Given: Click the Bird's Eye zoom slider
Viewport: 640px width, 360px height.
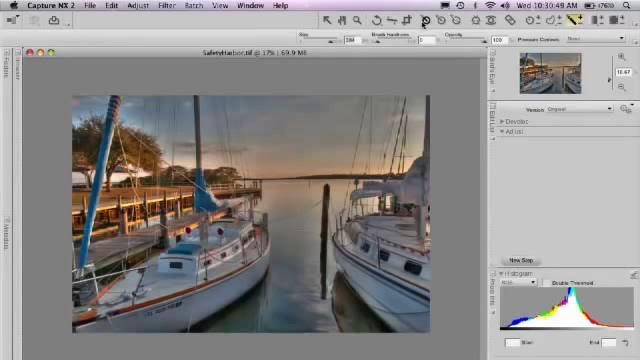Looking at the screenshot, I should pyautogui.click(x=611, y=72).
